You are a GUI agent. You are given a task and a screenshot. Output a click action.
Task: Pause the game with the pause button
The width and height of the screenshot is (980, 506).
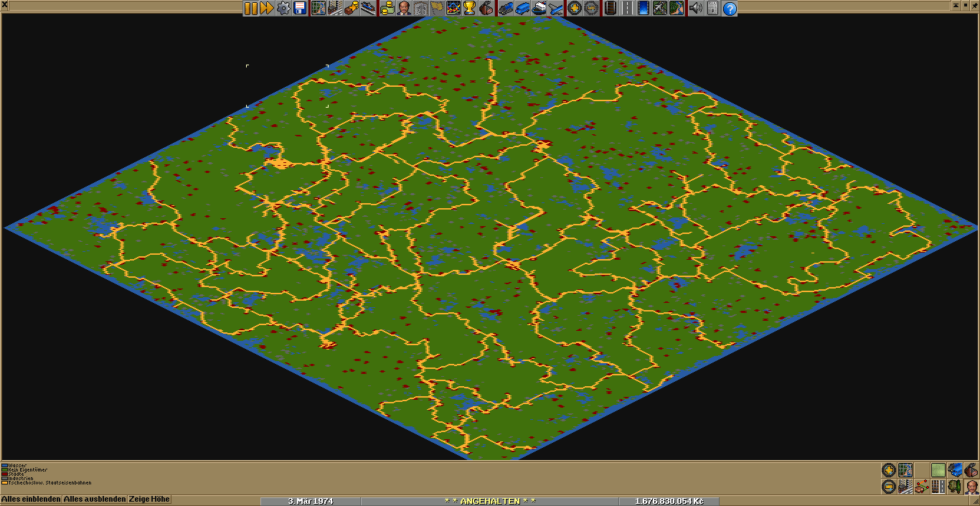pos(250,8)
